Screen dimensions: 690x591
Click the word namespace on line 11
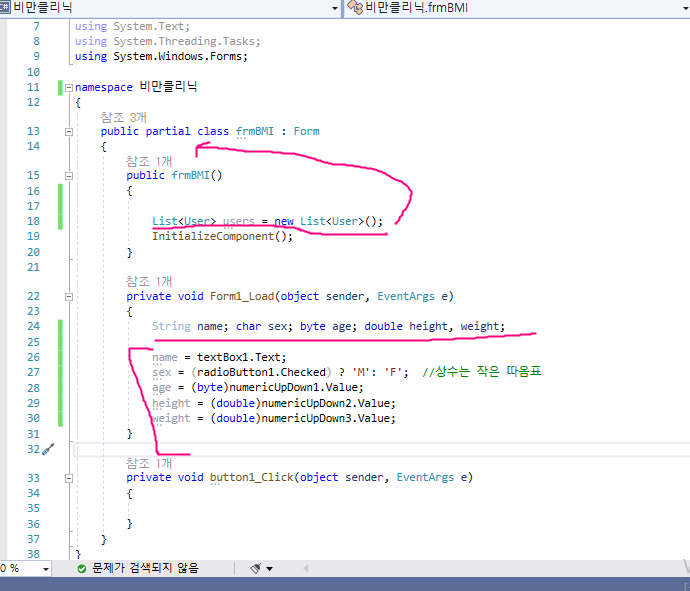(x=103, y=88)
